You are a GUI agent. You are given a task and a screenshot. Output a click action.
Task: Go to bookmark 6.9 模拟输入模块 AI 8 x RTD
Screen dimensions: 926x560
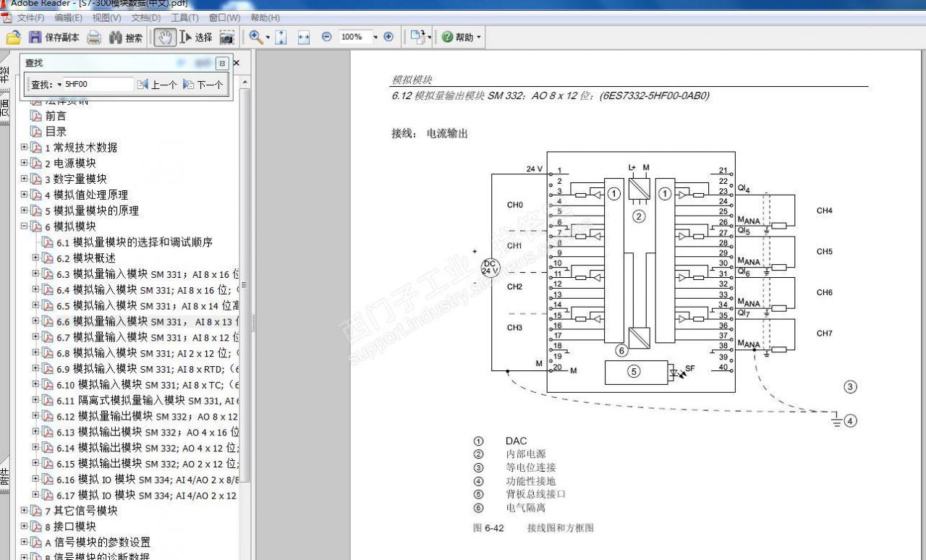(148, 368)
